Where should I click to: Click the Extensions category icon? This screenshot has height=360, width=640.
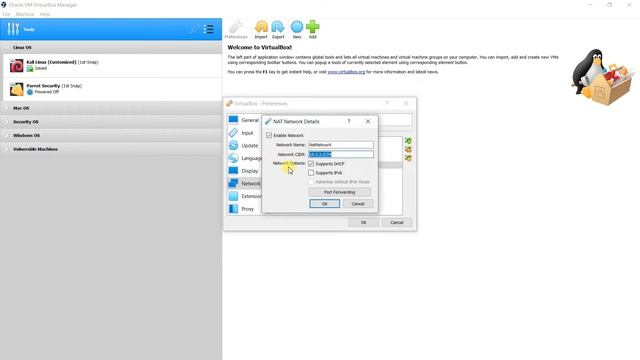click(233, 196)
